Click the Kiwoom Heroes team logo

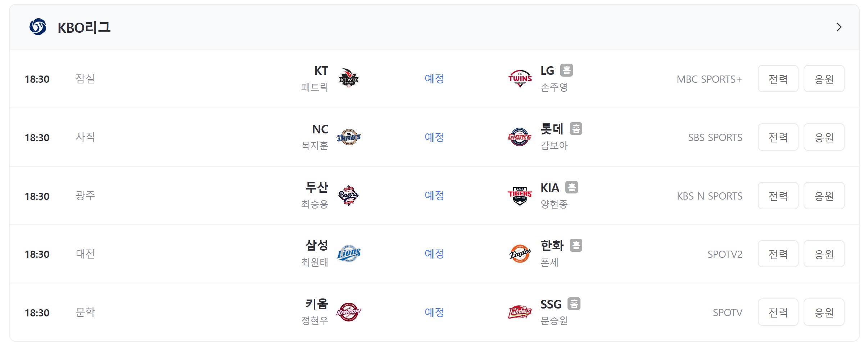coord(349,312)
